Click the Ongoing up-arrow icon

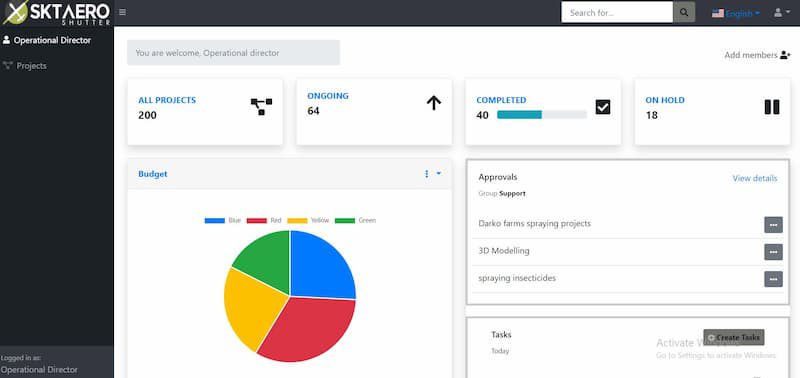[x=434, y=103]
